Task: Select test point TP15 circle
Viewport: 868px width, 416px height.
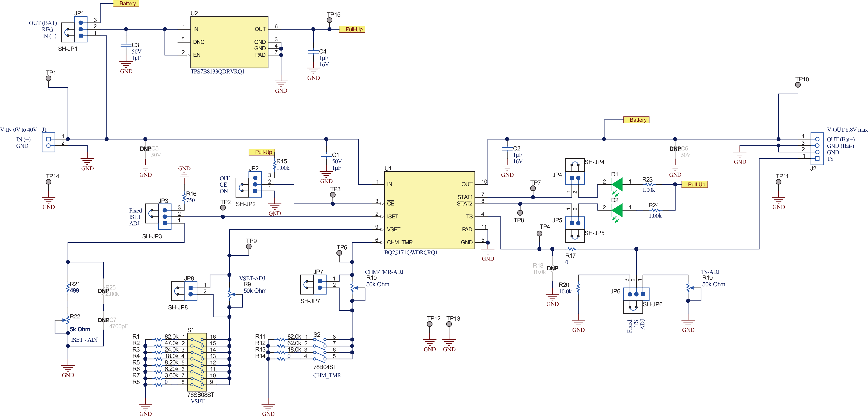Action: (329, 20)
